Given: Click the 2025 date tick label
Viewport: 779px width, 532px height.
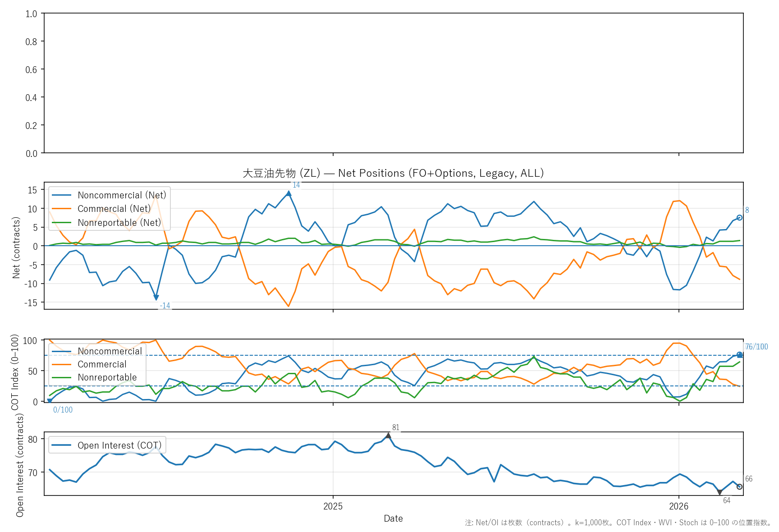Looking at the screenshot, I should (333, 506).
